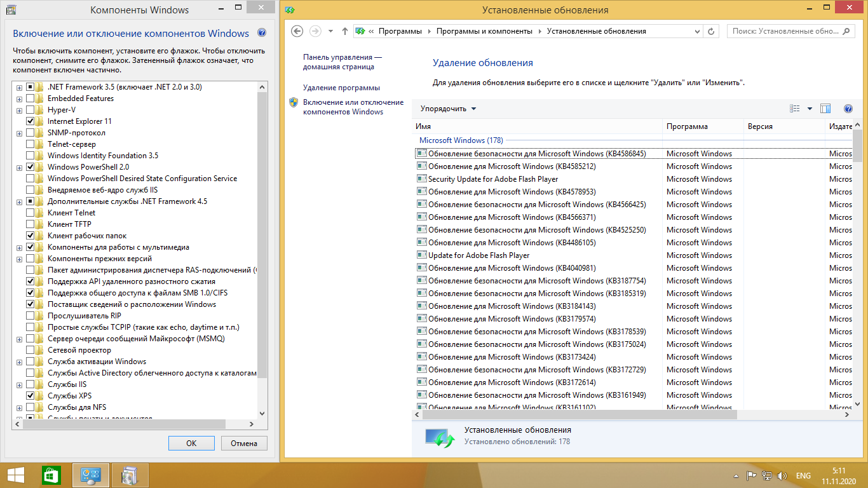
Task: Click the ENG language indicator
Action: click(x=803, y=475)
